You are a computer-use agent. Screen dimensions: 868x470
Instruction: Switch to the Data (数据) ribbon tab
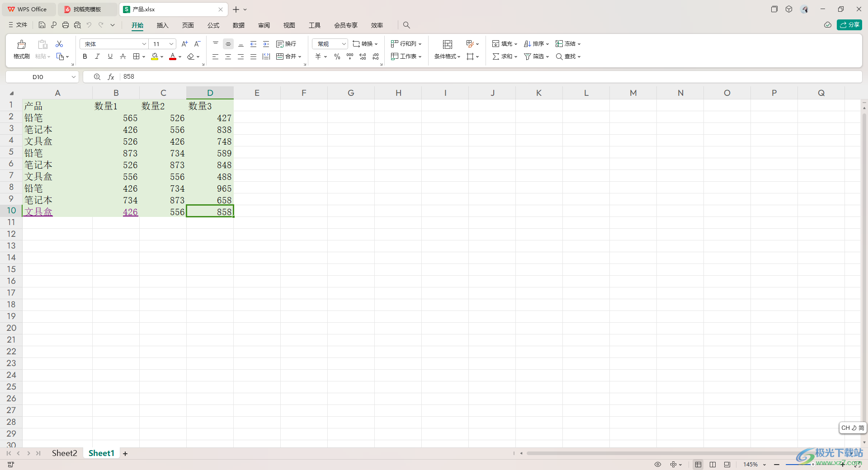238,25
